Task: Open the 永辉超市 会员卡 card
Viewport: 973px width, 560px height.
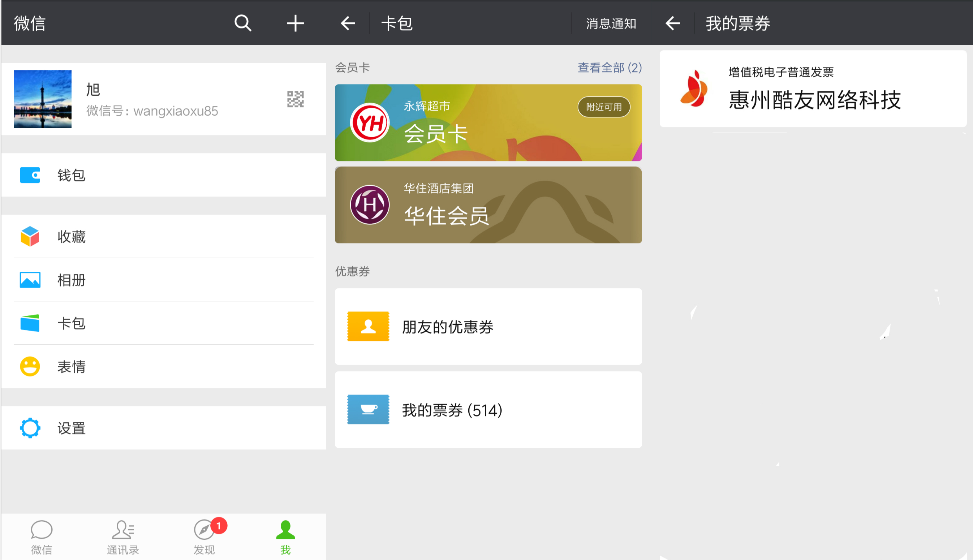Action: (488, 123)
